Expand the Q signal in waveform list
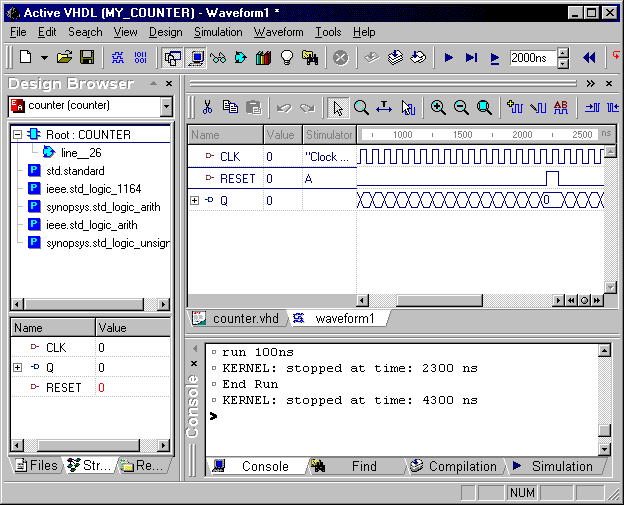 point(194,201)
